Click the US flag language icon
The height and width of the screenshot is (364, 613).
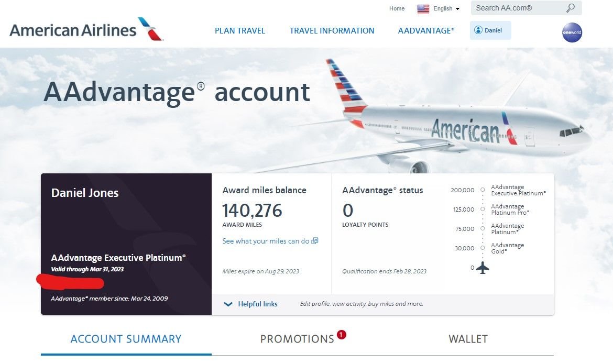[x=423, y=8]
